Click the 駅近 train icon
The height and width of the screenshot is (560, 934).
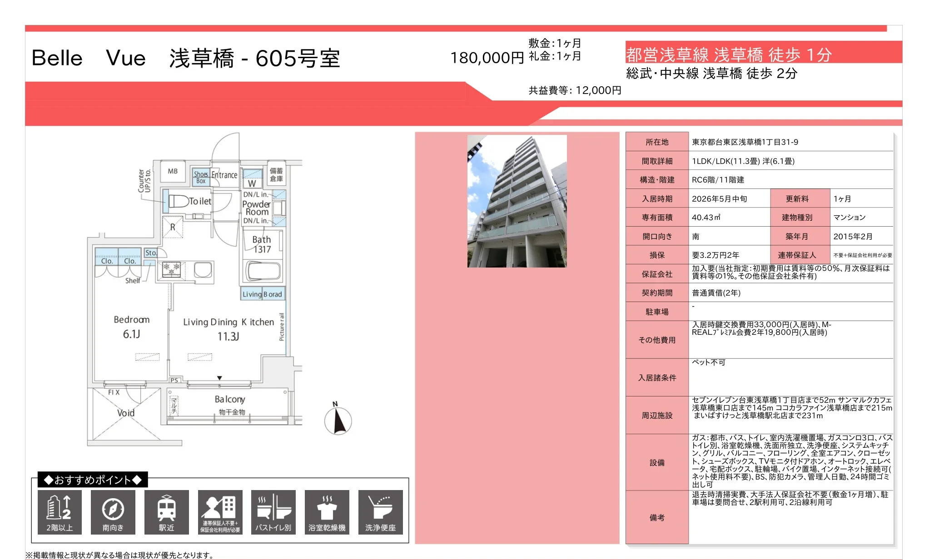(x=166, y=511)
